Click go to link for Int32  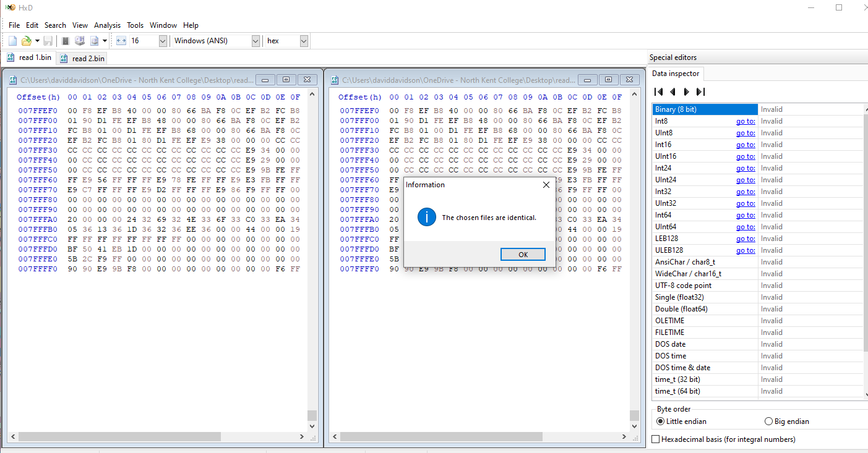746,192
